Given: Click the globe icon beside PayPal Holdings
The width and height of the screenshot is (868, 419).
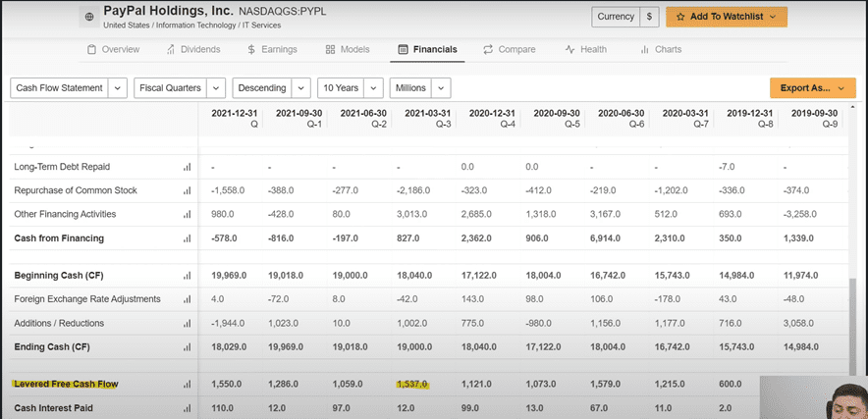Looking at the screenshot, I should coord(90,18).
